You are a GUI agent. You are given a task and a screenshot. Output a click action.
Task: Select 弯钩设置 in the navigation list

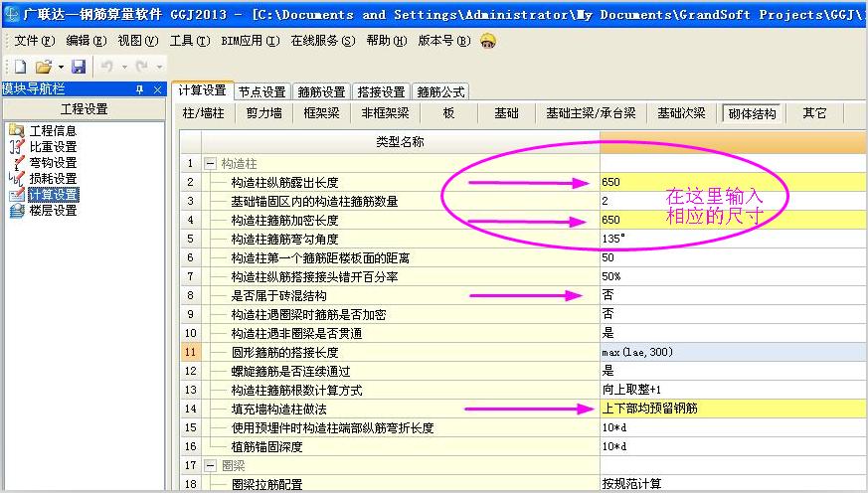coord(53,163)
